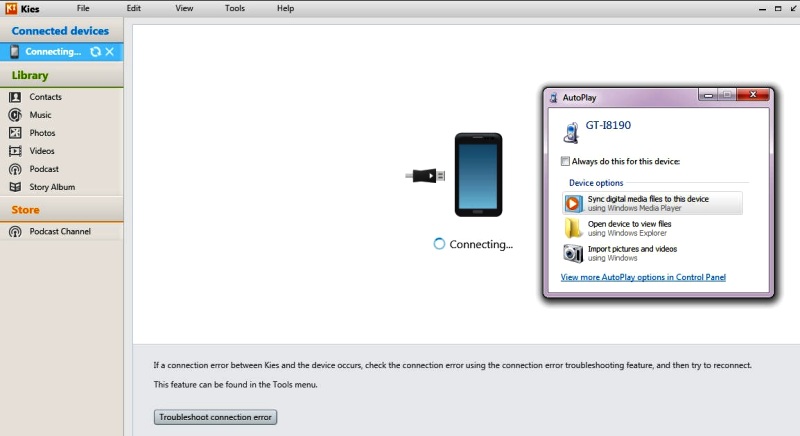Screen dimensions: 800x436
Task: Click the phone icon beside Connecting in sidebar
Action: [14, 52]
